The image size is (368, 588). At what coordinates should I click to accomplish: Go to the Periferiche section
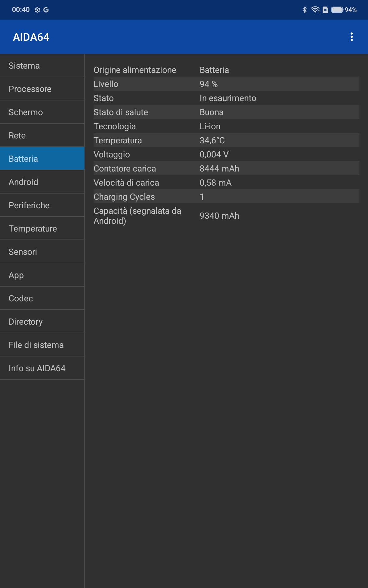pos(42,205)
